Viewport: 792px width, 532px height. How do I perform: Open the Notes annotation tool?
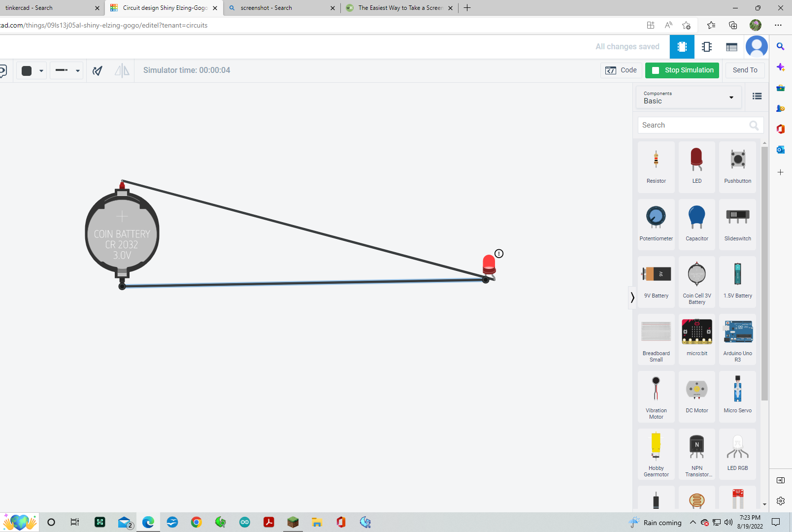pos(2,70)
